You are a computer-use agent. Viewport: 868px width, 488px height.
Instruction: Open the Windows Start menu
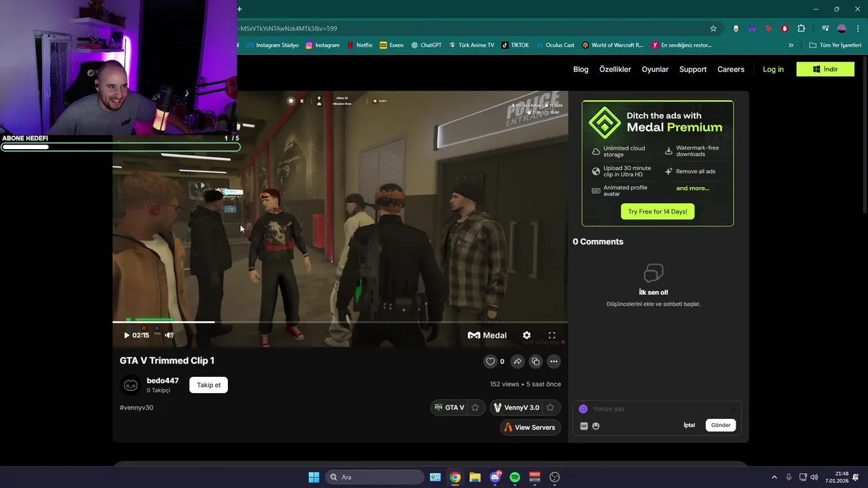(314, 477)
